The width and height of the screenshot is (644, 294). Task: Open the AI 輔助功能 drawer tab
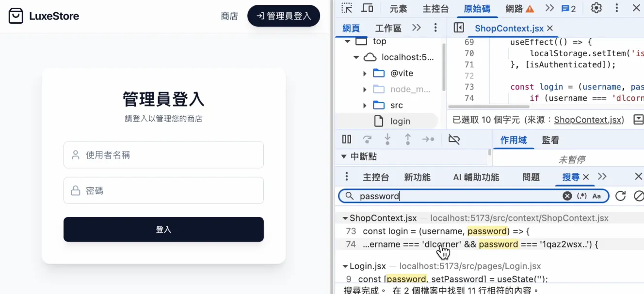tap(476, 177)
